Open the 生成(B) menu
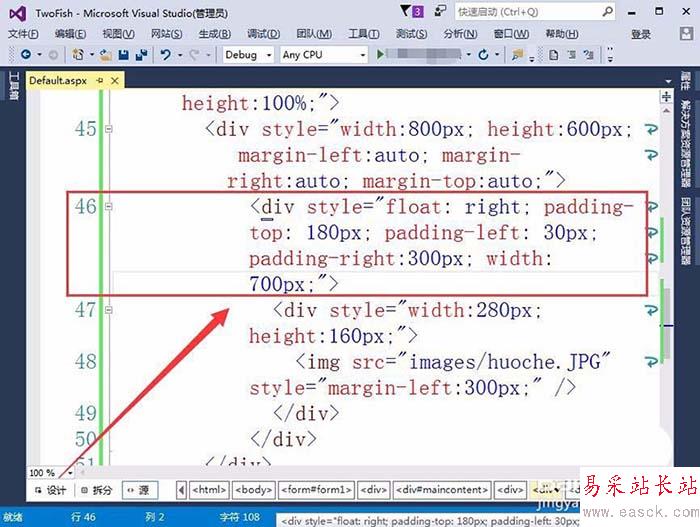Screen dimensions: 700x527 [215, 34]
